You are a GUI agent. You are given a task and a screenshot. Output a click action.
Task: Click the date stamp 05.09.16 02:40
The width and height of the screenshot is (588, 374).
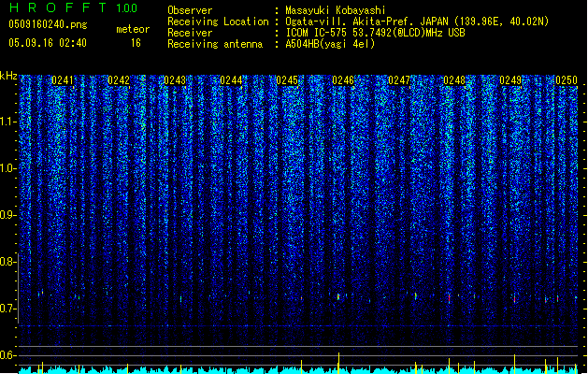click(48, 43)
